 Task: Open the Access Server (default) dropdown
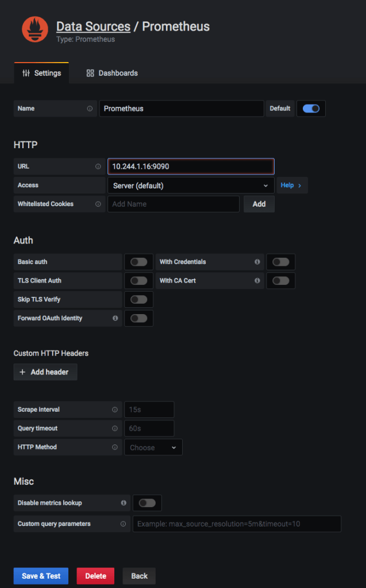coord(190,185)
